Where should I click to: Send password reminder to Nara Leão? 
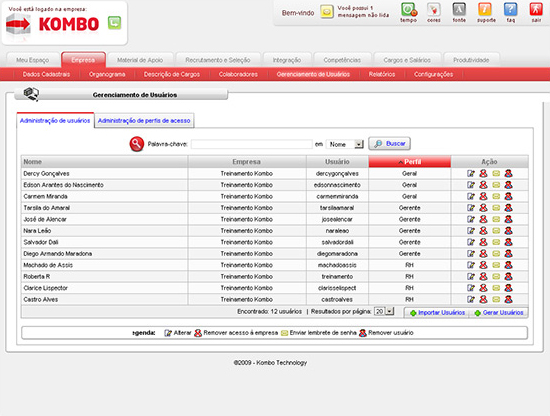pyautogui.click(x=496, y=231)
